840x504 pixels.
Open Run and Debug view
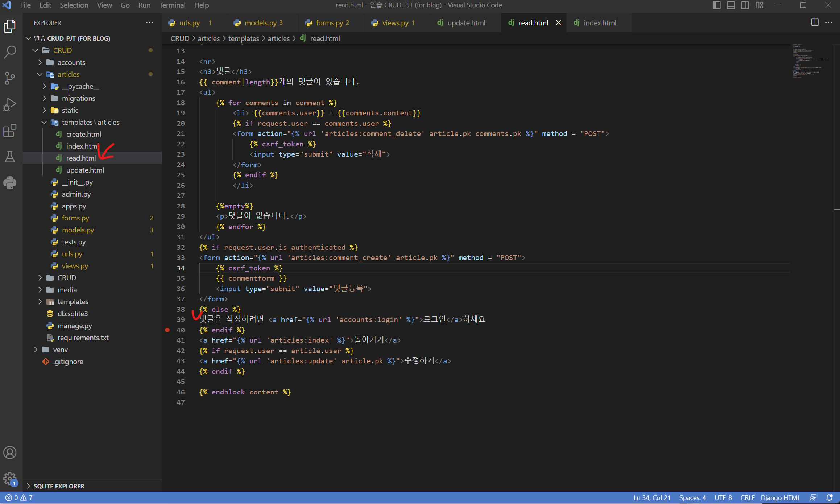point(10,104)
